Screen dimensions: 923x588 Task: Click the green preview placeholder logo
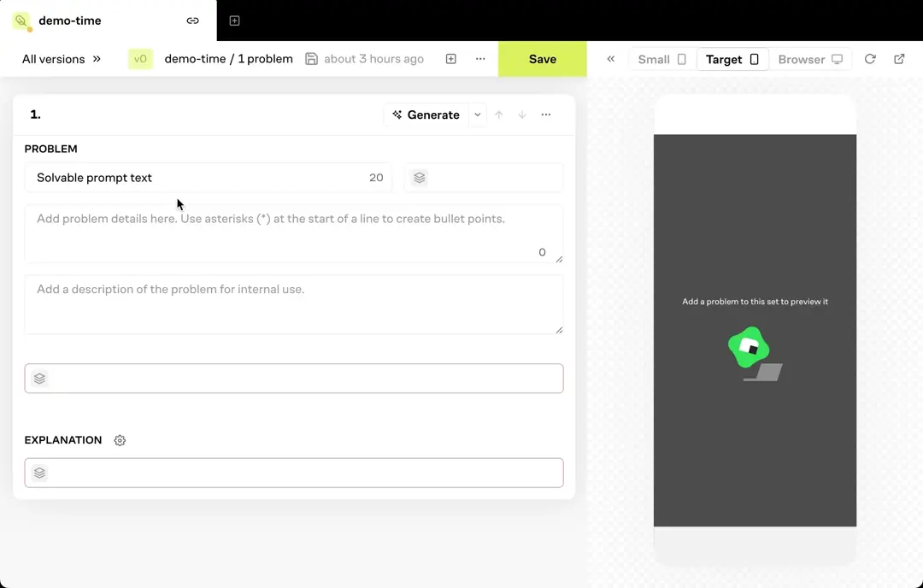coord(749,347)
